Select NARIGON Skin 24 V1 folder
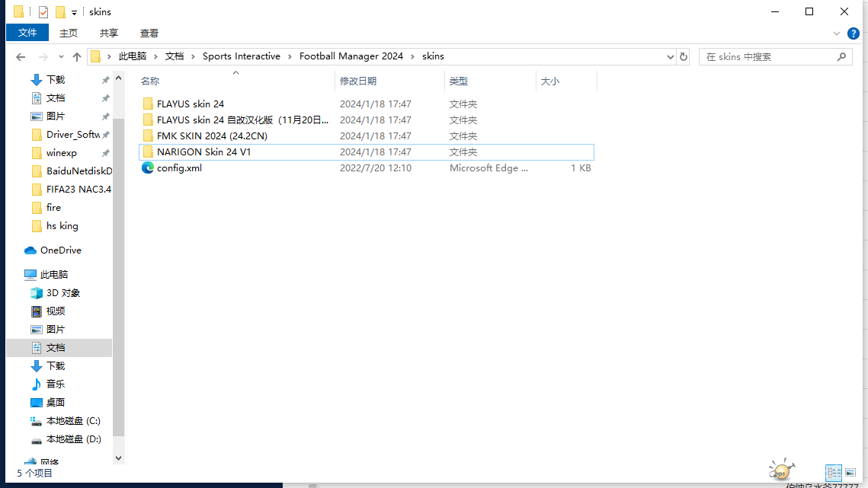The image size is (868, 488). (x=203, y=152)
